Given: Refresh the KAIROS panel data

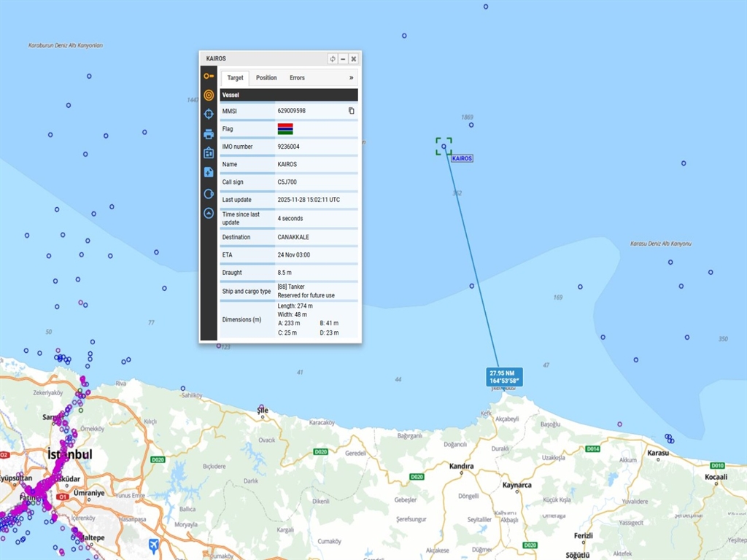Looking at the screenshot, I should pyautogui.click(x=333, y=58).
